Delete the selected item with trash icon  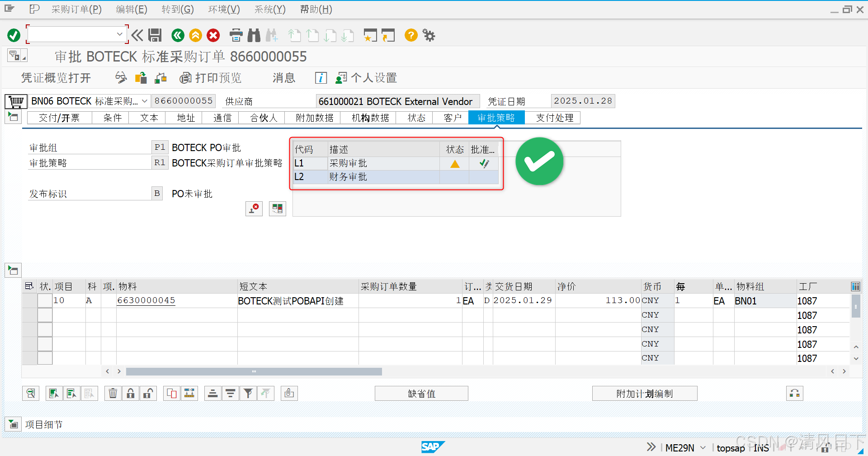click(113, 393)
